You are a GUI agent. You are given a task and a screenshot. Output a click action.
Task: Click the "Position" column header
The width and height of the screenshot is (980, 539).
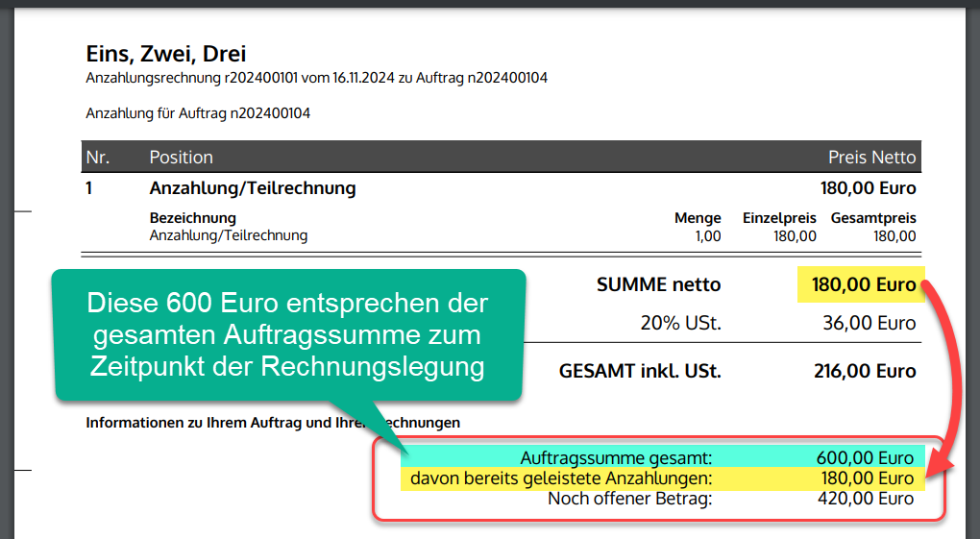point(182,157)
